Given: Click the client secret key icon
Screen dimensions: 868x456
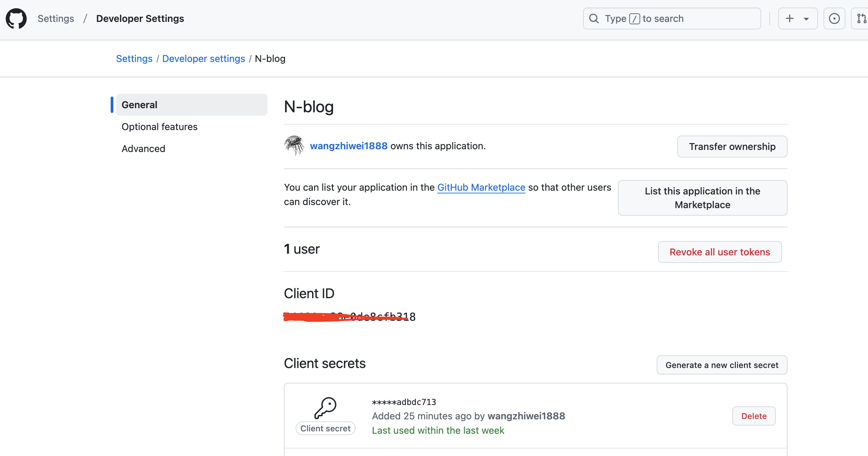Looking at the screenshot, I should point(325,408).
